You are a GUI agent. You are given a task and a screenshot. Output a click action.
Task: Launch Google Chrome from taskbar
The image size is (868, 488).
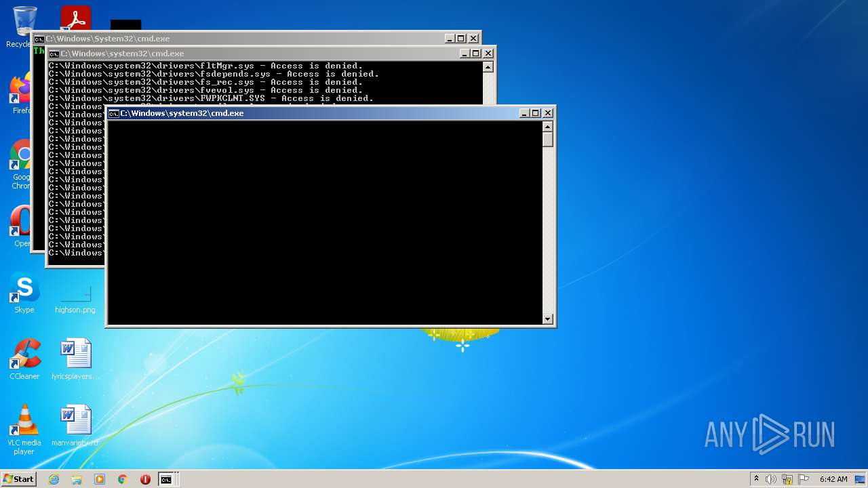pyautogui.click(x=123, y=479)
